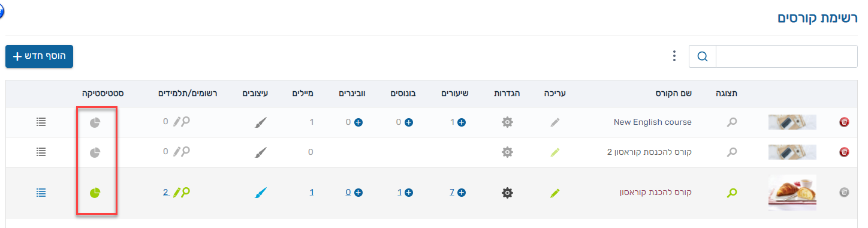Open the green statistics icon for קורס להכנת קוראסון
The image size is (868, 228).
click(95, 193)
